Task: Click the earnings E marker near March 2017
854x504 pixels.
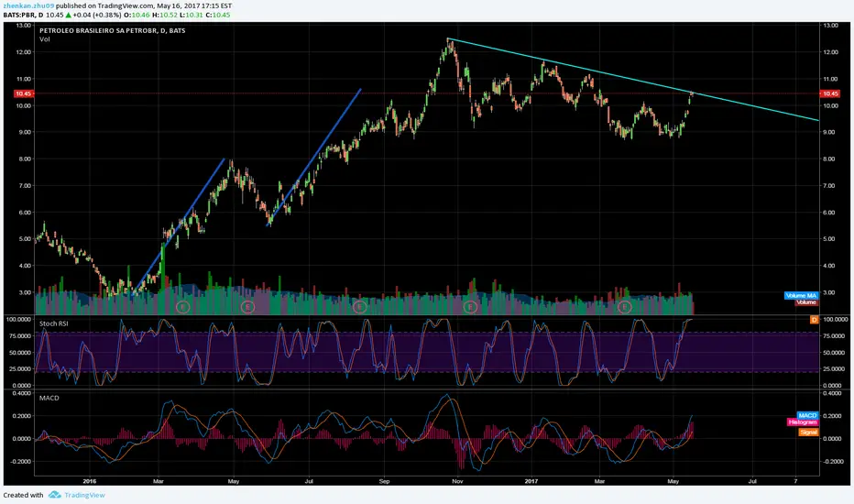Action: (x=624, y=307)
